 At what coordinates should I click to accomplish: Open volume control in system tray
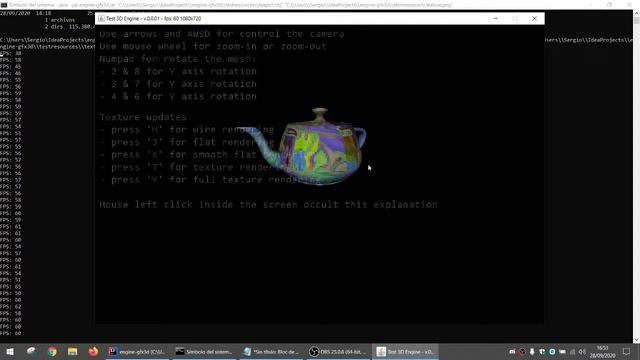[x=582, y=351]
